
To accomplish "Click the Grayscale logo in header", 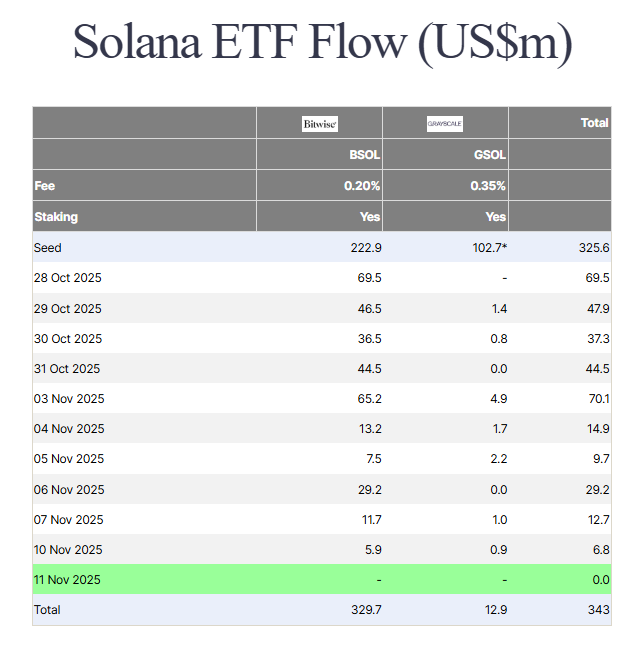I will [445, 124].
